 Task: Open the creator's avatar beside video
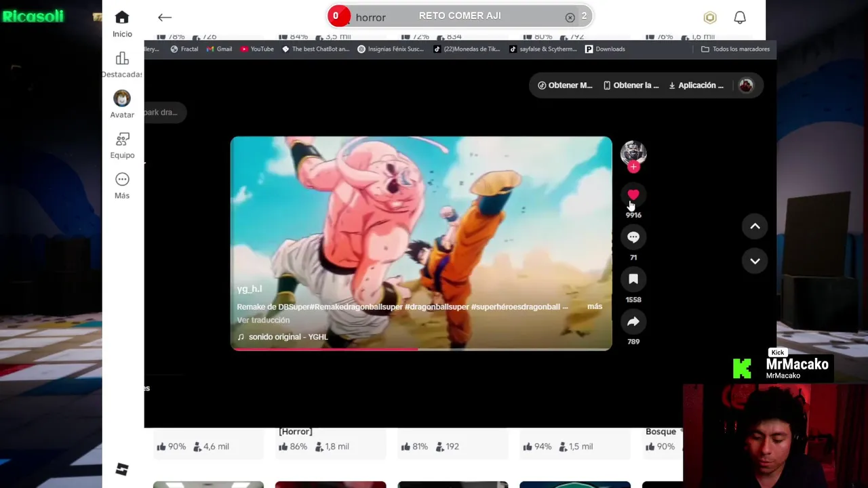(633, 153)
